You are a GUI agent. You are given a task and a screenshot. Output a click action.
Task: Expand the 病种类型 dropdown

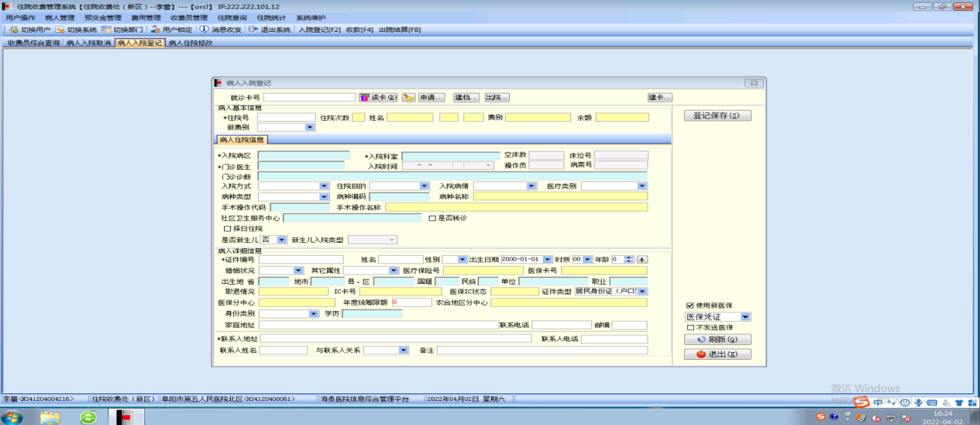click(324, 197)
